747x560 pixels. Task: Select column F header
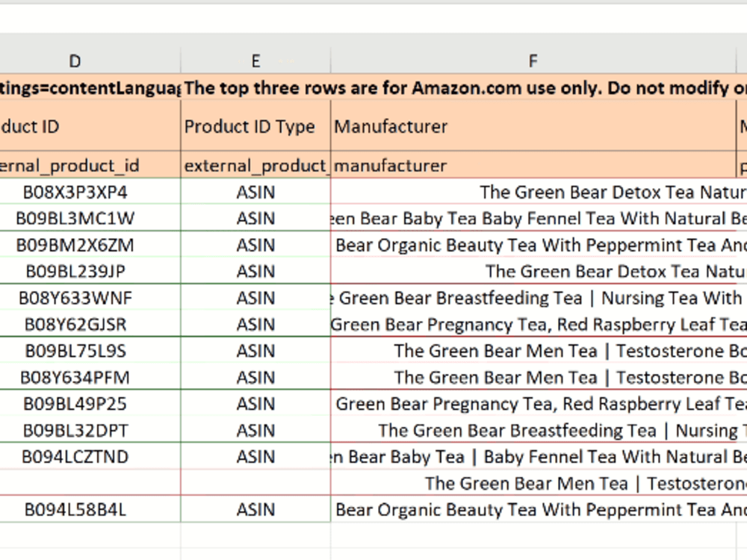[x=533, y=61]
